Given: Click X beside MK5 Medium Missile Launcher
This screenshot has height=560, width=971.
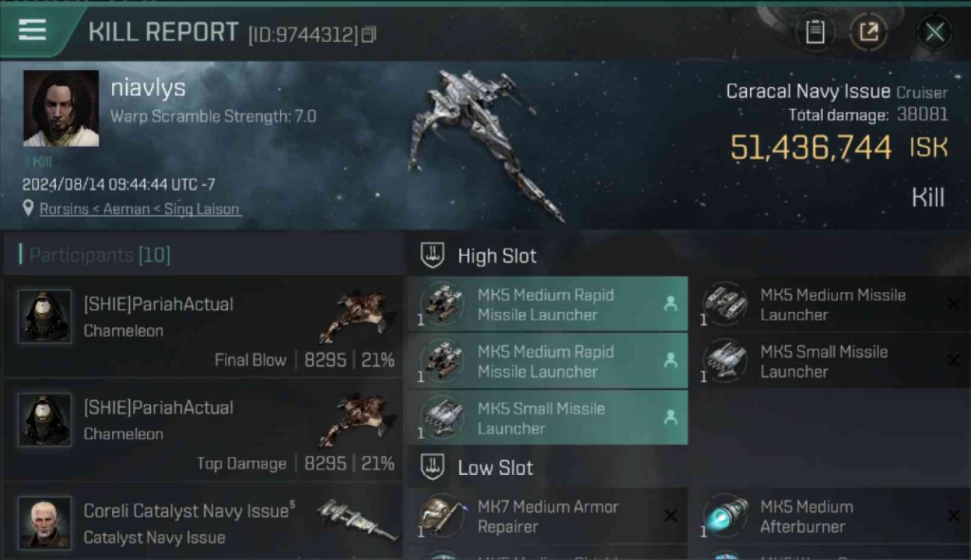Looking at the screenshot, I should point(953,304).
